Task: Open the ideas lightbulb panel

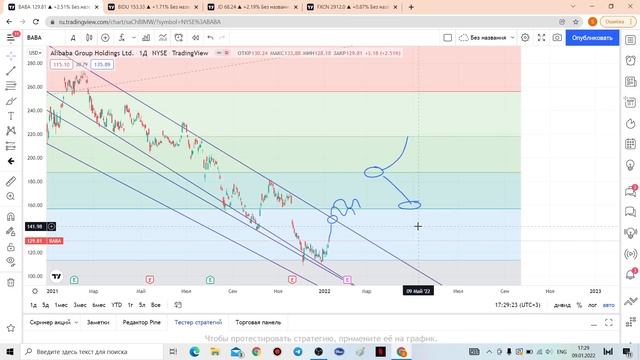Action: tap(631, 165)
